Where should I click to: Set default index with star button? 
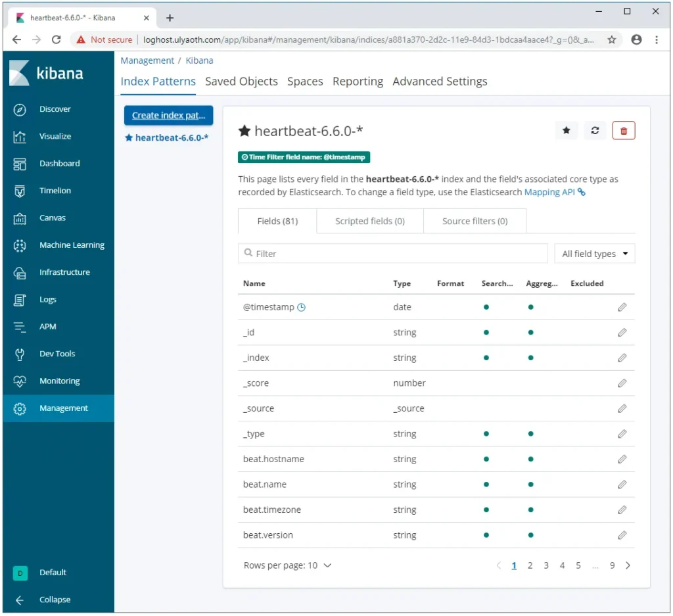566,131
